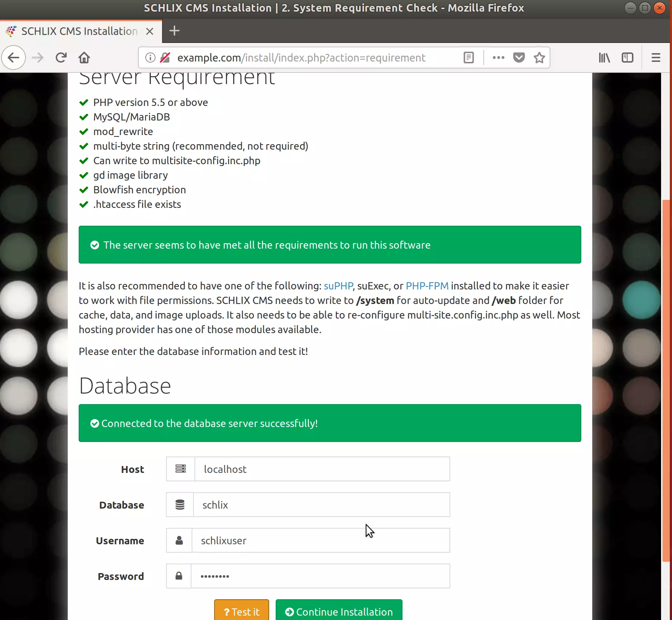Click the Password field label
Screen dimensions: 672x620
point(121,576)
